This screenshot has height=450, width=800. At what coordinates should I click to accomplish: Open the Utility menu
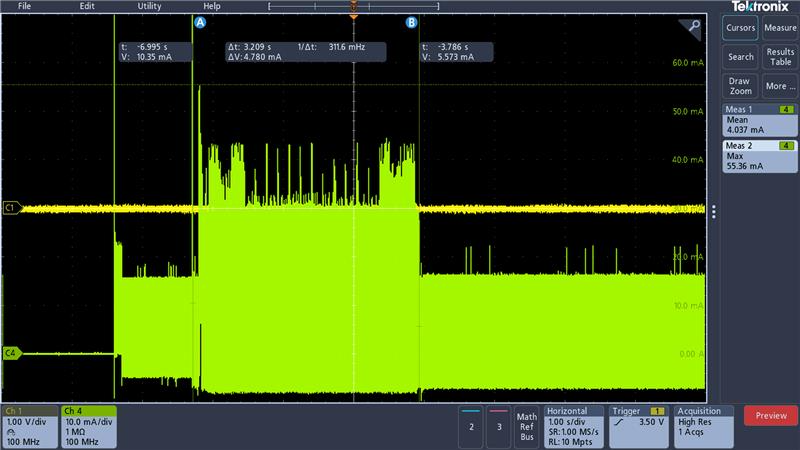149,6
